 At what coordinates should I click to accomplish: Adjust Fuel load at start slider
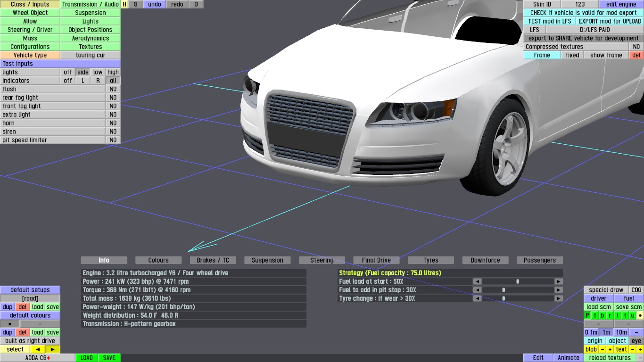[518, 281]
